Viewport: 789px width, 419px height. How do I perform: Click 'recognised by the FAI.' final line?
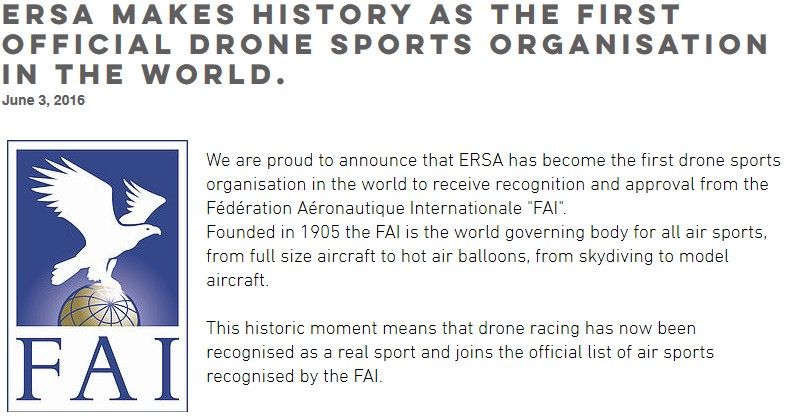tap(294, 377)
